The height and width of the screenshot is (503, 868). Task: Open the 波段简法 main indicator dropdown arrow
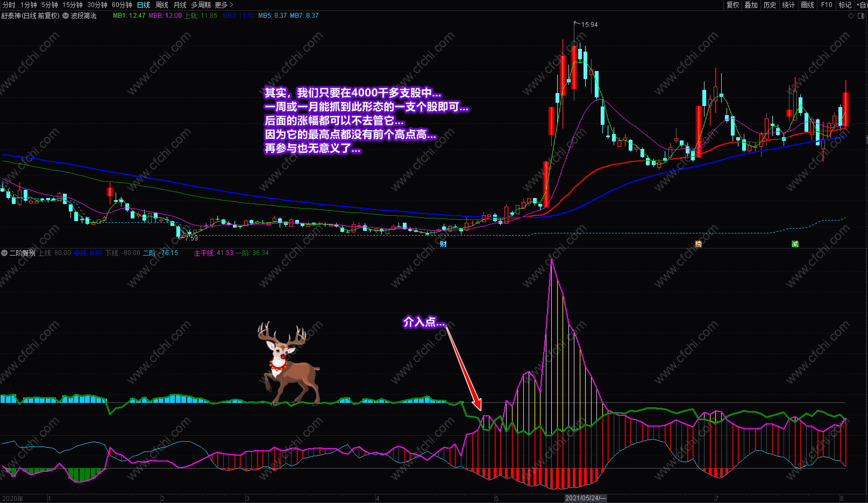pos(66,16)
